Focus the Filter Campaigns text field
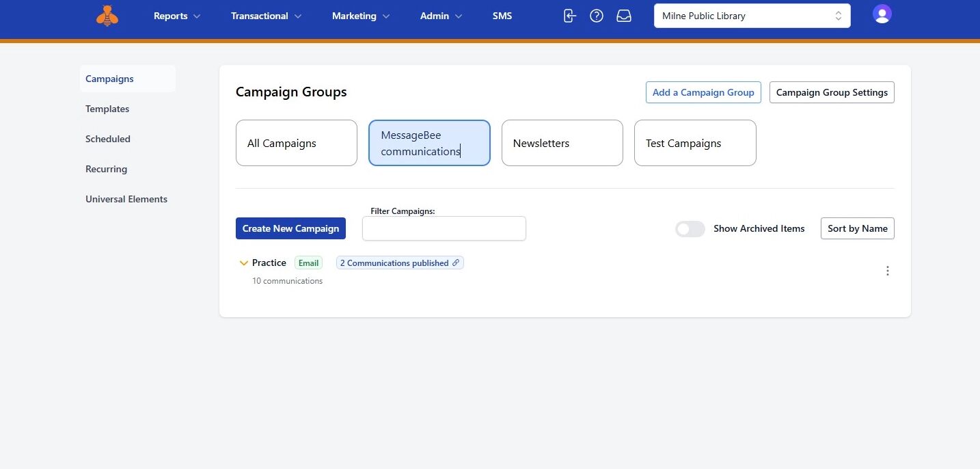The width and height of the screenshot is (980, 469). coord(444,228)
